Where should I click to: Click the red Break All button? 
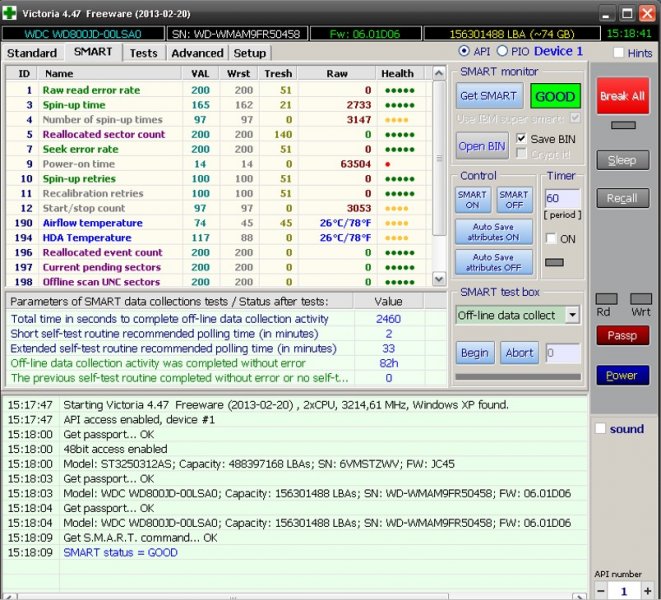click(x=623, y=96)
